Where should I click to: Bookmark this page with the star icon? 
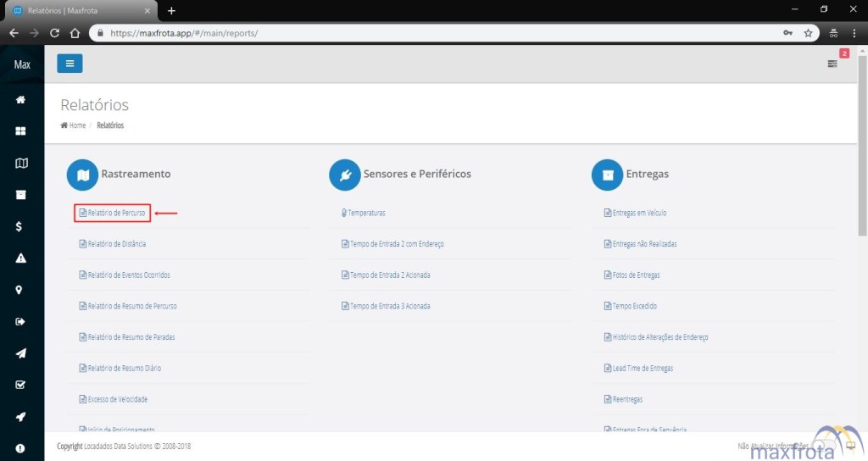[808, 33]
